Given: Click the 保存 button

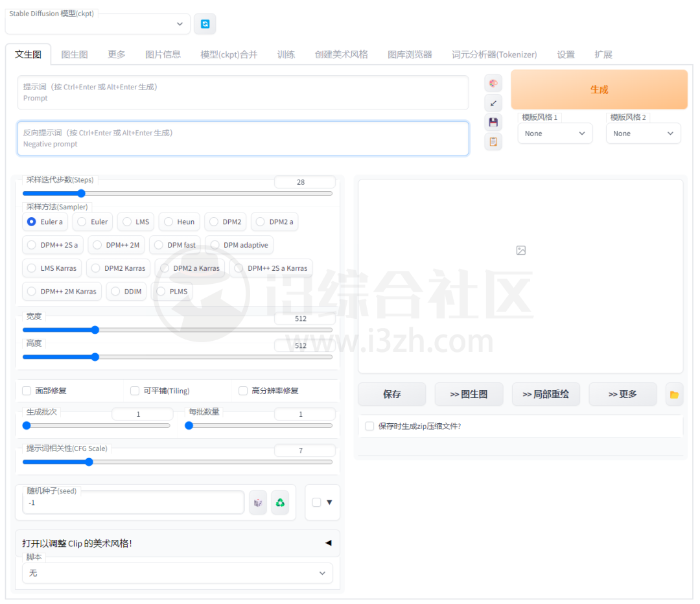Looking at the screenshot, I should (x=392, y=395).
